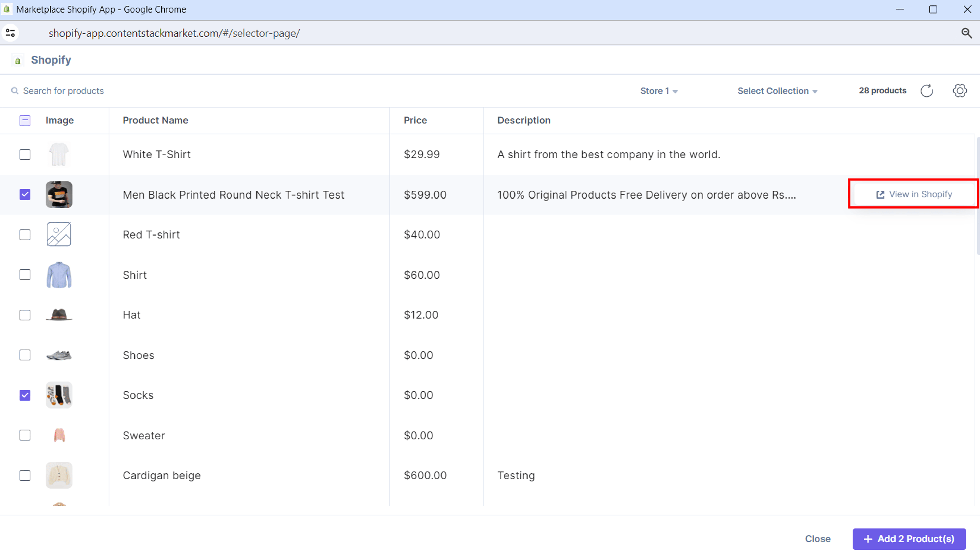
Task: Click the Red T-shirt placeholder image
Action: click(59, 234)
